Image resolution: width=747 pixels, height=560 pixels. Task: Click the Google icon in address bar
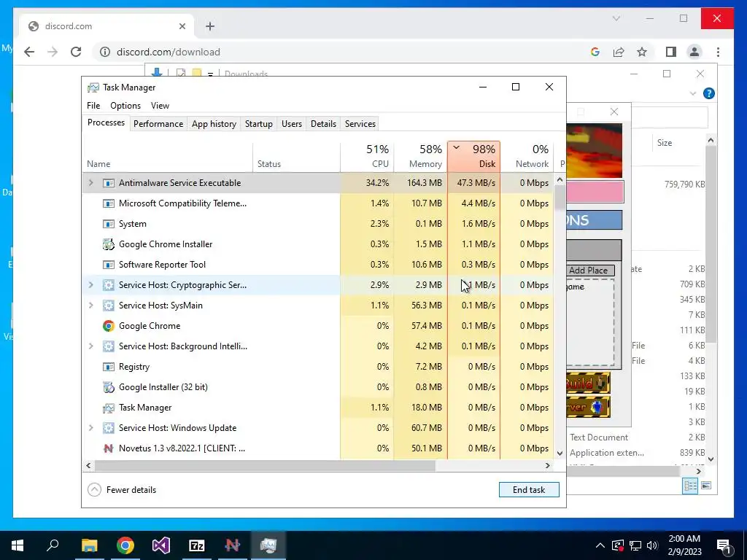595,52
